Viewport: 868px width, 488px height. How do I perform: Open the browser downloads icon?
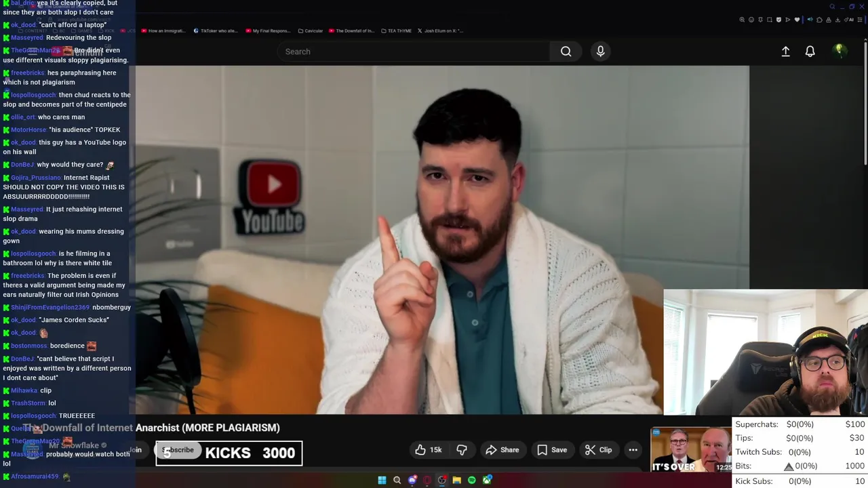pos(837,20)
